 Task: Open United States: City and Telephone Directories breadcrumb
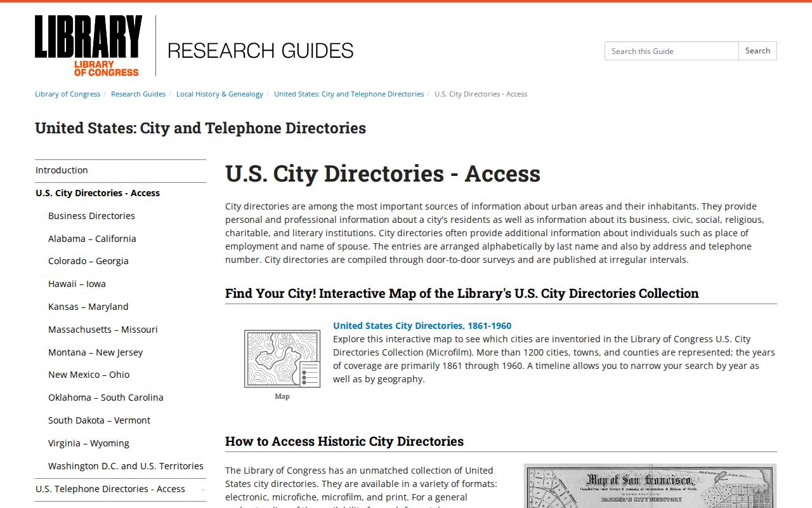[x=349, y=94]
